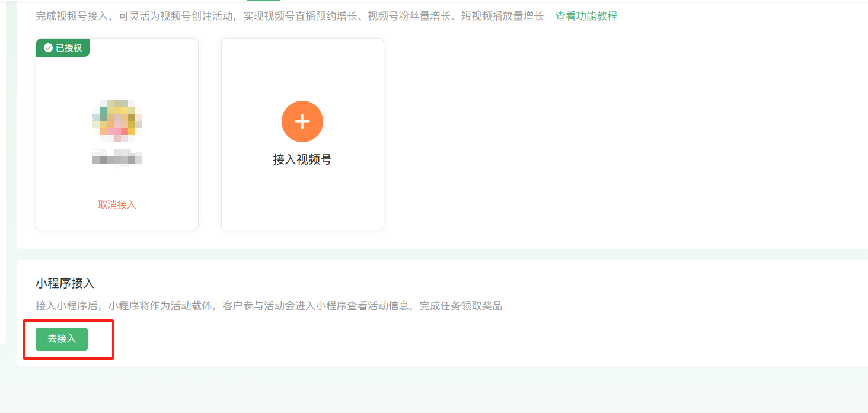The image size is (868, 413).
Task: Click the 接入视频号 label text
Action: pyautogui.click(x=302, y=159)
